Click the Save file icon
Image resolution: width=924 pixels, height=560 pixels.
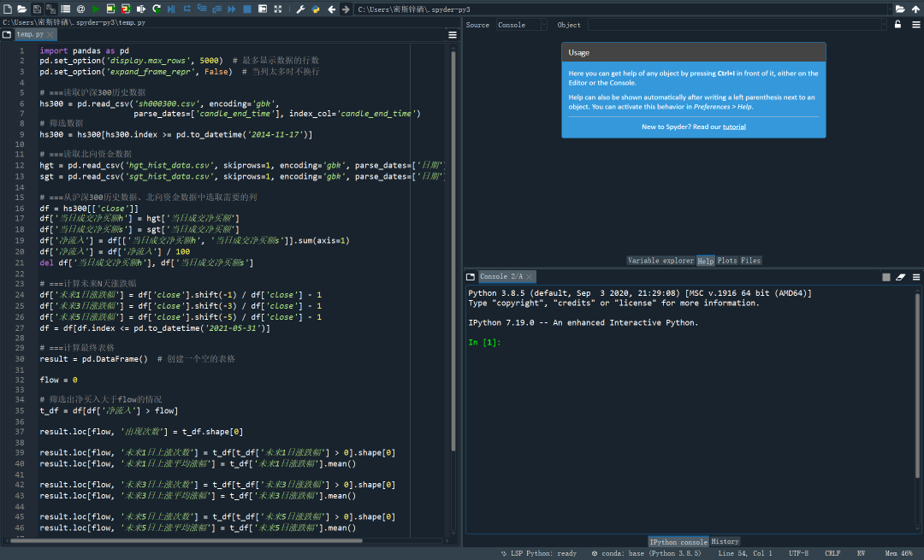[x=36, y=9]
